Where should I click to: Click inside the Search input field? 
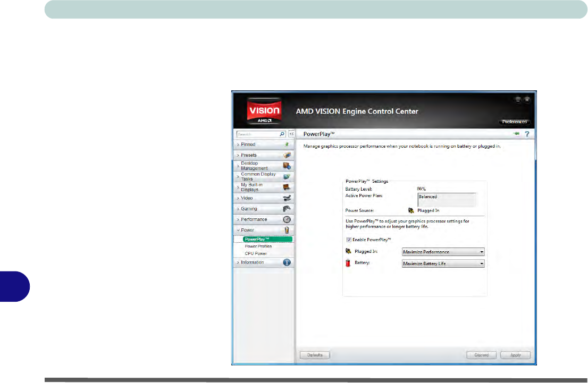pyautogui.click(x=257, y=134)
